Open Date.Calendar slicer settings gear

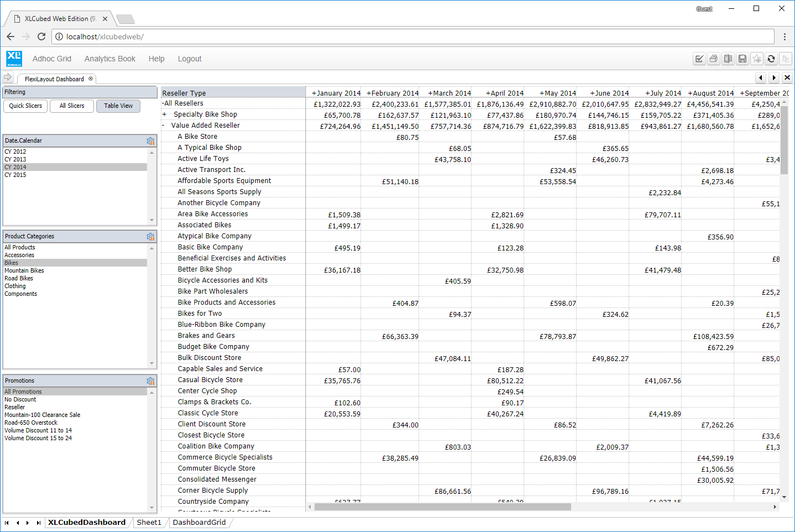(150, 141)
